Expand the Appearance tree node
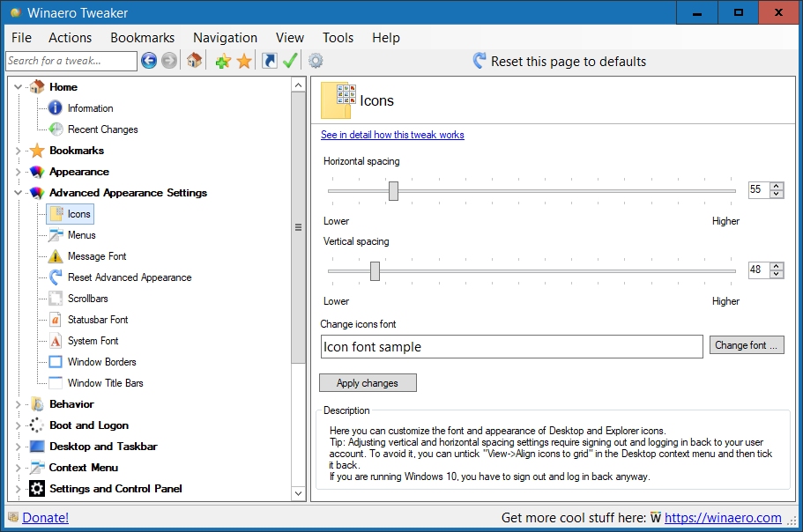 (18, 172)
